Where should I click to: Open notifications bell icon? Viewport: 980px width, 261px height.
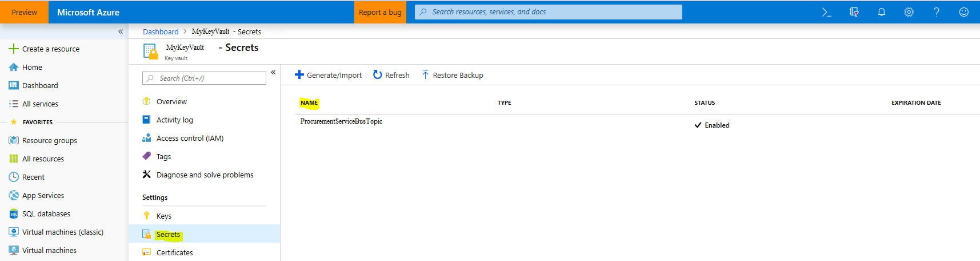click(882, 12)
